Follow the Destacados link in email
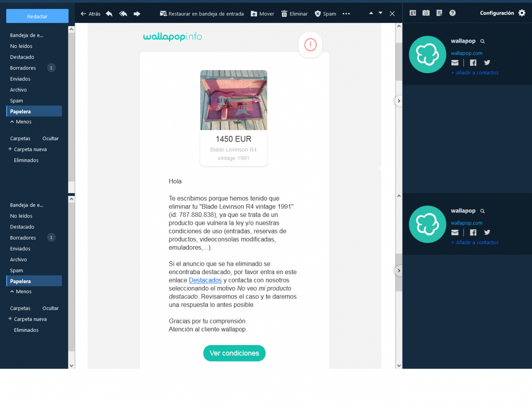Viewport: 532px width, 405px height. click(205, 280)
